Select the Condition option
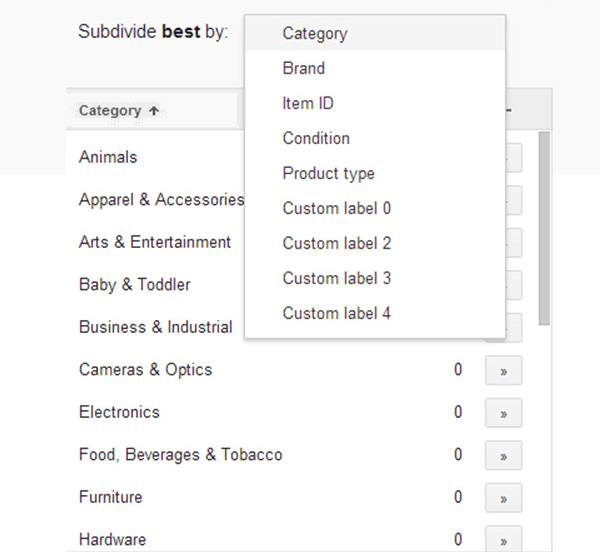The width and height of the screenshot is (600, 553). (x=316, y=138)
